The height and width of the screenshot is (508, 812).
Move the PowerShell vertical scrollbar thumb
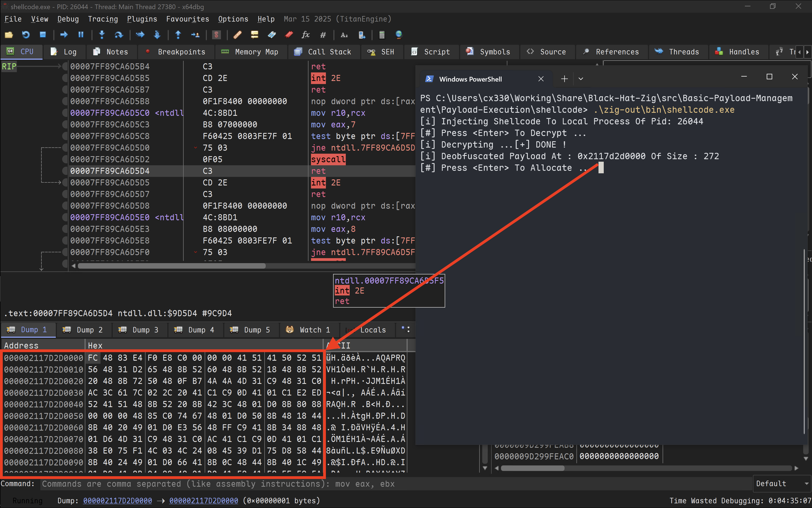[x=805, y=341]
